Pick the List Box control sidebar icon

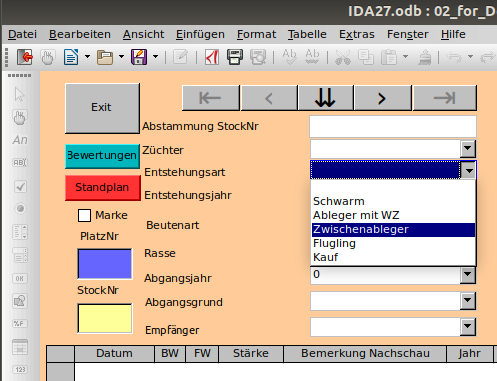click(x=20, y=232)
